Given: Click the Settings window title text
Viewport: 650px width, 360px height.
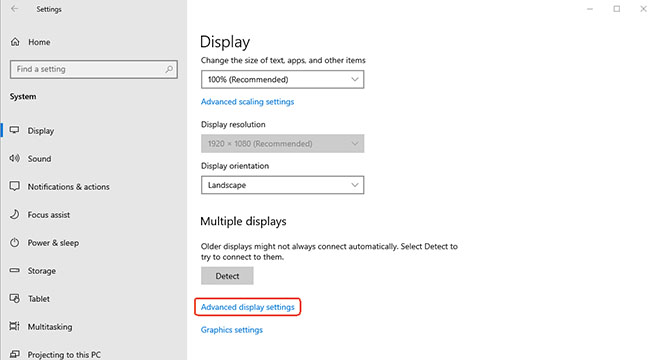Looking at the screenshot, I should (x=49, y=9).
